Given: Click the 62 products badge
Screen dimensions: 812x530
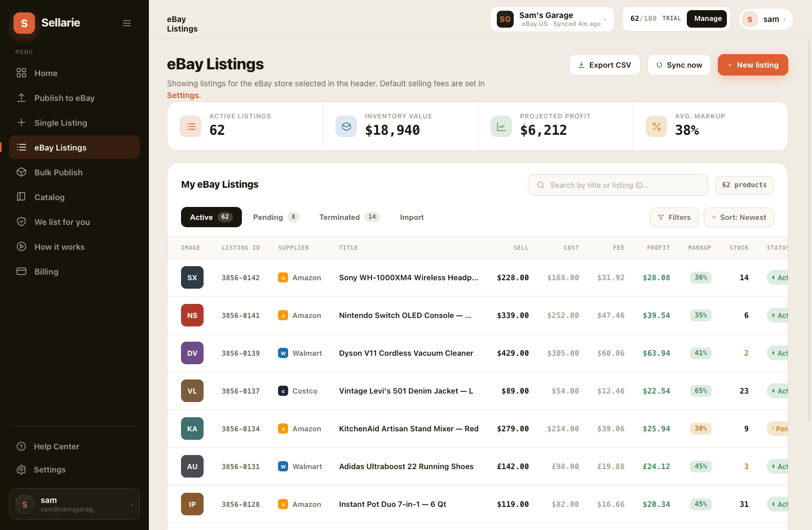Looking at the screenshot, I should (x=744, y=185).
